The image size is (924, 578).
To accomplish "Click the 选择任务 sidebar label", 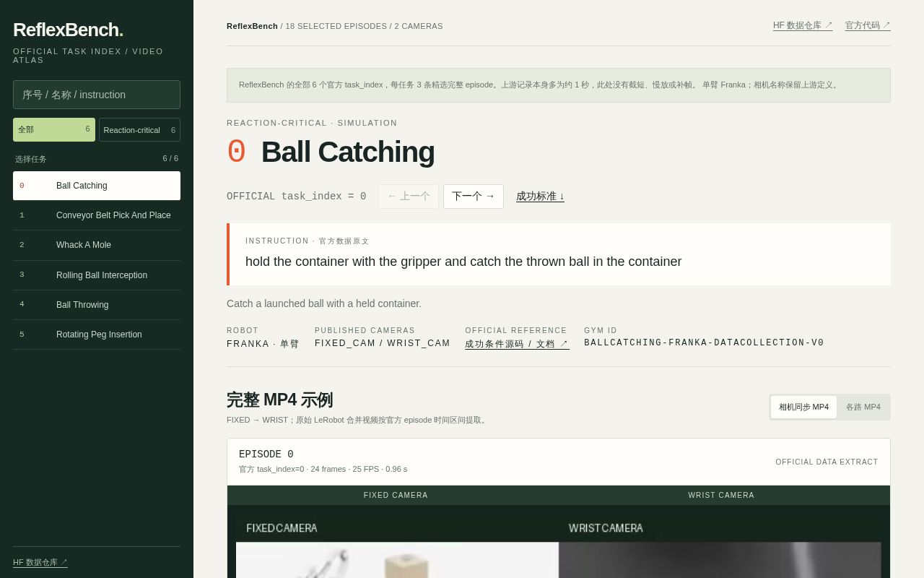I will (x=31, y=159).
